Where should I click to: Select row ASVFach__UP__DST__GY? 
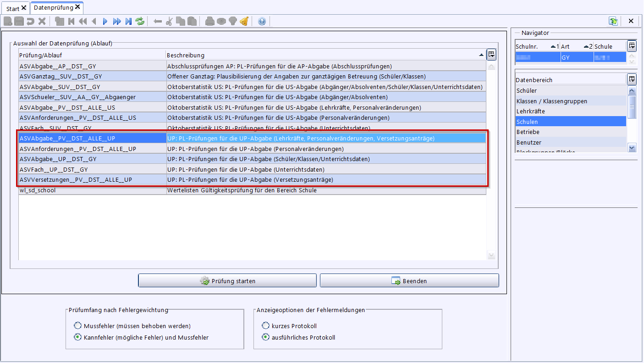coord(252,169)
